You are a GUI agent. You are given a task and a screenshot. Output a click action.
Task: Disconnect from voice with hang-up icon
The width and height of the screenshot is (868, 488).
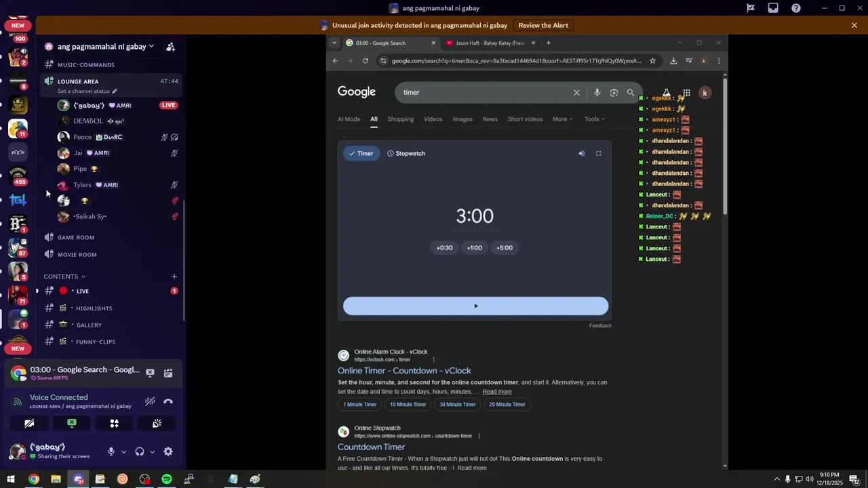[x=168, y=401]
